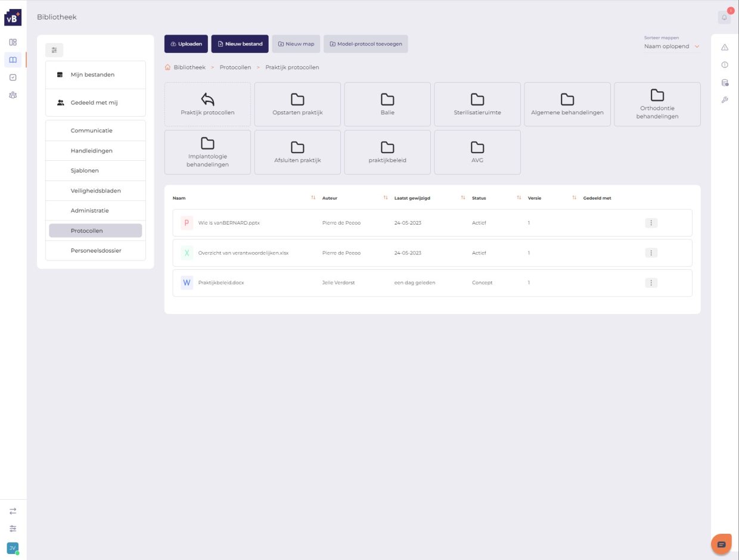Screen dimensions: 739x560
Task: Sort the table by Laatst gewijzigd
Action: 462,198
